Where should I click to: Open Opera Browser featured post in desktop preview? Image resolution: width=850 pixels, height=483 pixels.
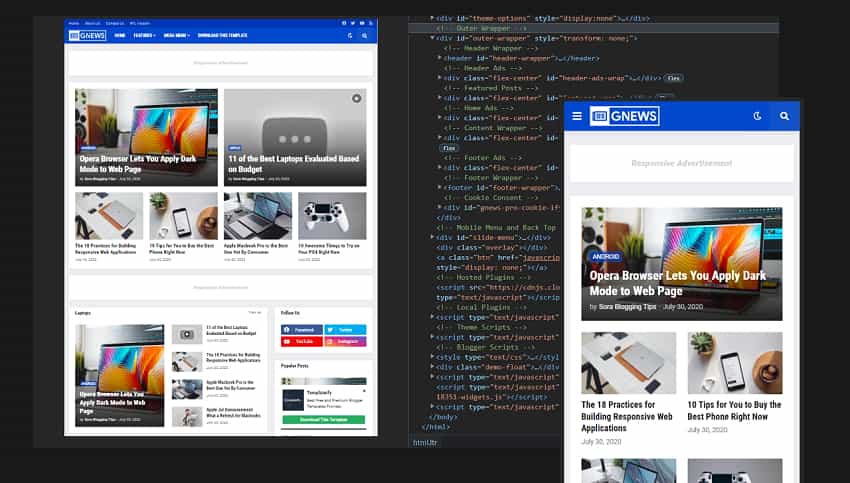[146, 138]
